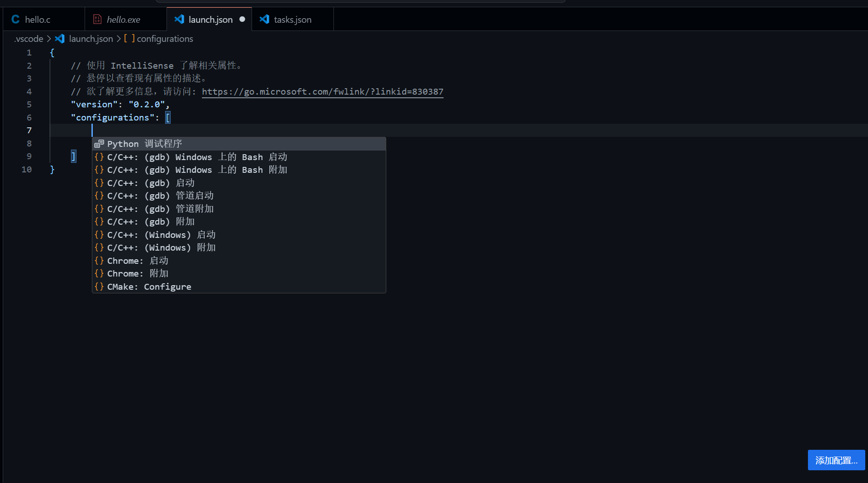
Task: Switch to the hello.c tab
Action: click(37, 20)
